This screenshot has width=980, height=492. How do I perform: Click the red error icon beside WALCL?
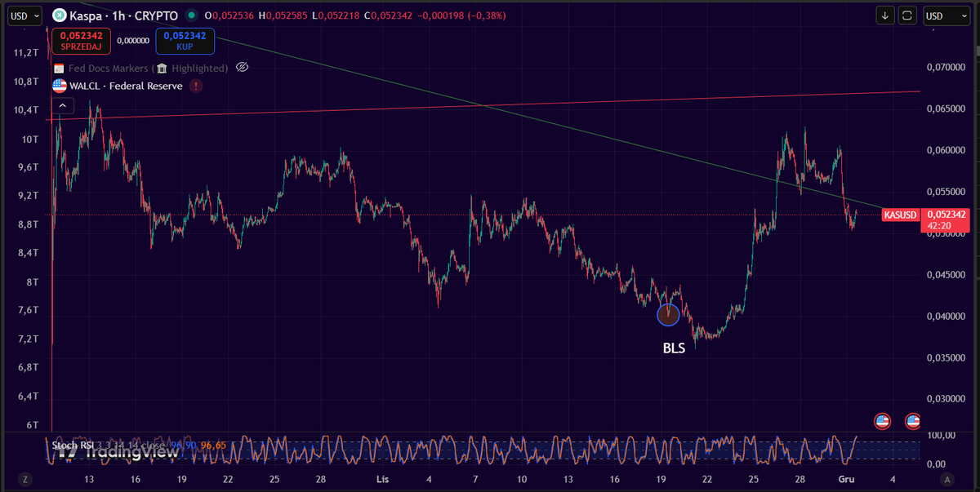(196, 86)
